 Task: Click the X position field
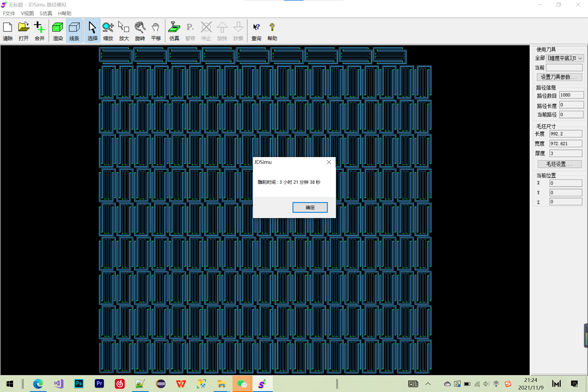pos(566,183)
